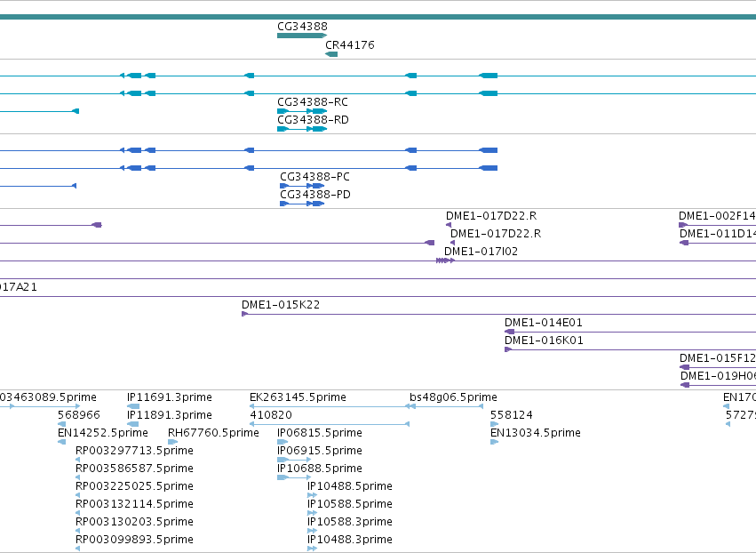The width and height of the screenshot is (756, 553).
Task: Click the IP10488.3prime EST label
Action: click(x=349, y=541)
